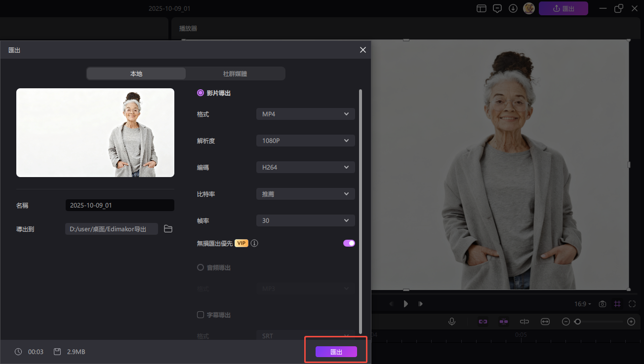
Task: Click the snapshot camera icon under the player
Action: tap(603, 304)
